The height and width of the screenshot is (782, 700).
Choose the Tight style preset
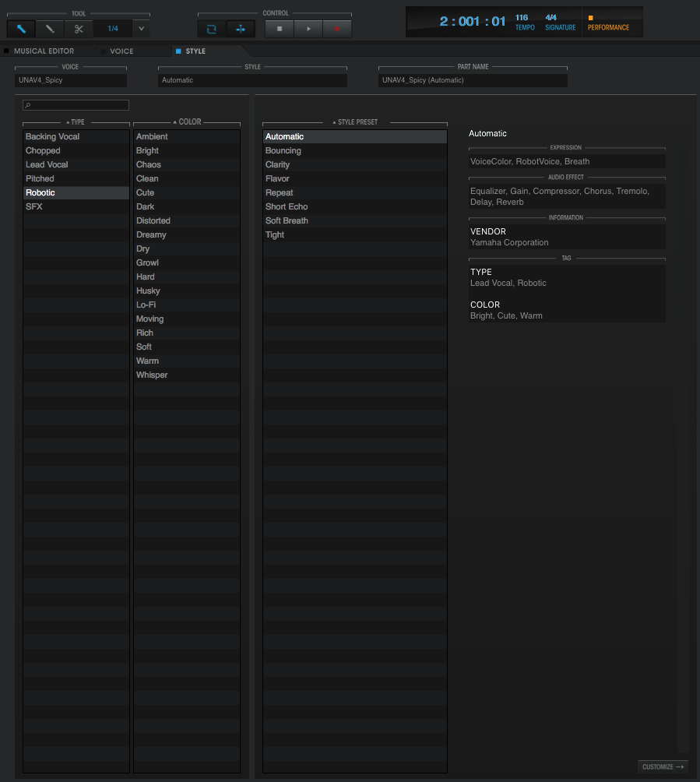click(x=355, y=234)
